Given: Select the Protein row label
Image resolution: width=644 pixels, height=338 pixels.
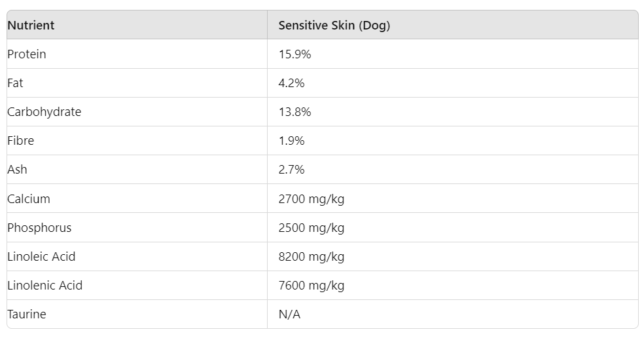Looking at the screenshot, I should click(x=27, y=54).
